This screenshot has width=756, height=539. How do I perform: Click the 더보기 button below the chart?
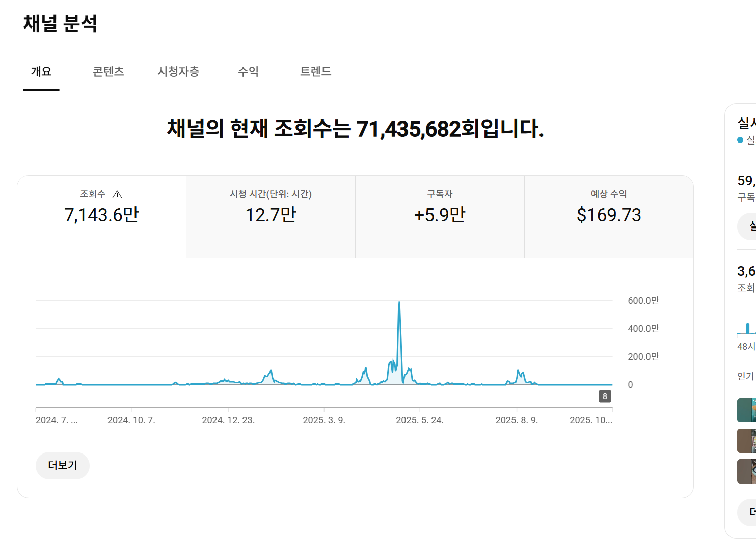[63, 466]
